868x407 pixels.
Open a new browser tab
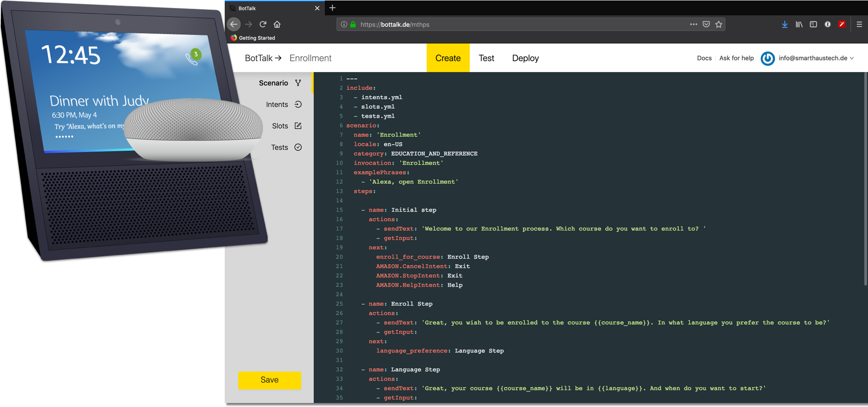(332, 8)
